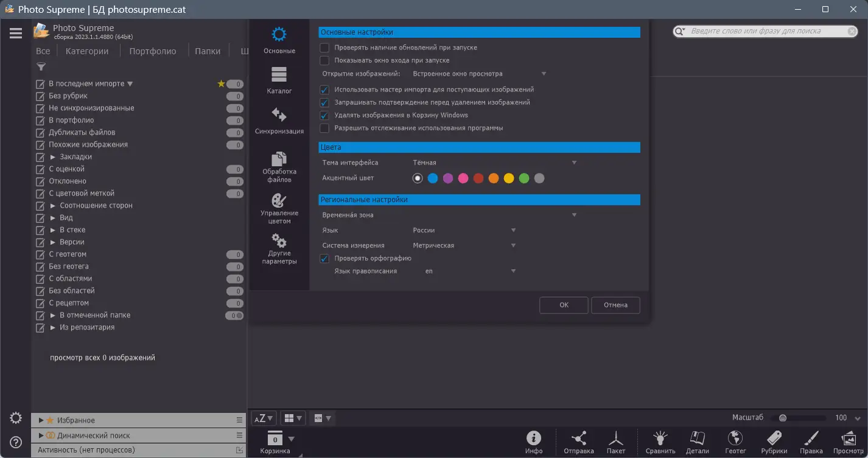Click the edit checkbox icon beside Отклонено
This screenshot has width=868, height=458.
tap(41, 181)
